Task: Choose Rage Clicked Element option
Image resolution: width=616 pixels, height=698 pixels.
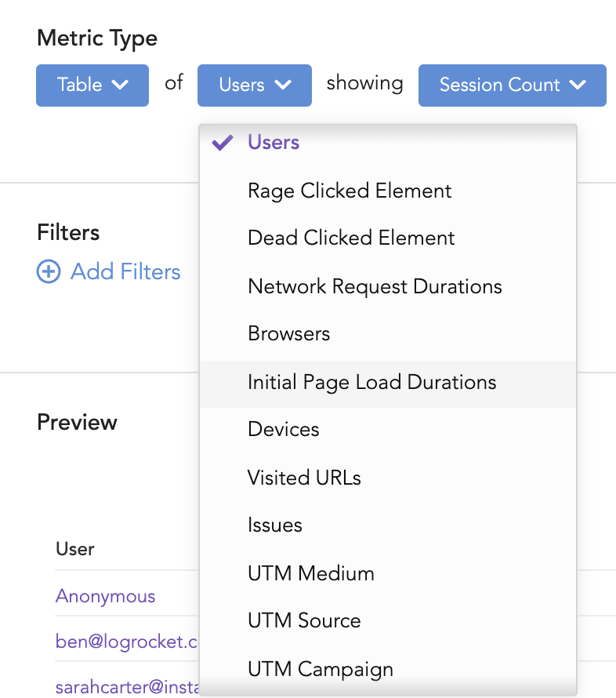Action: [350, 191]
